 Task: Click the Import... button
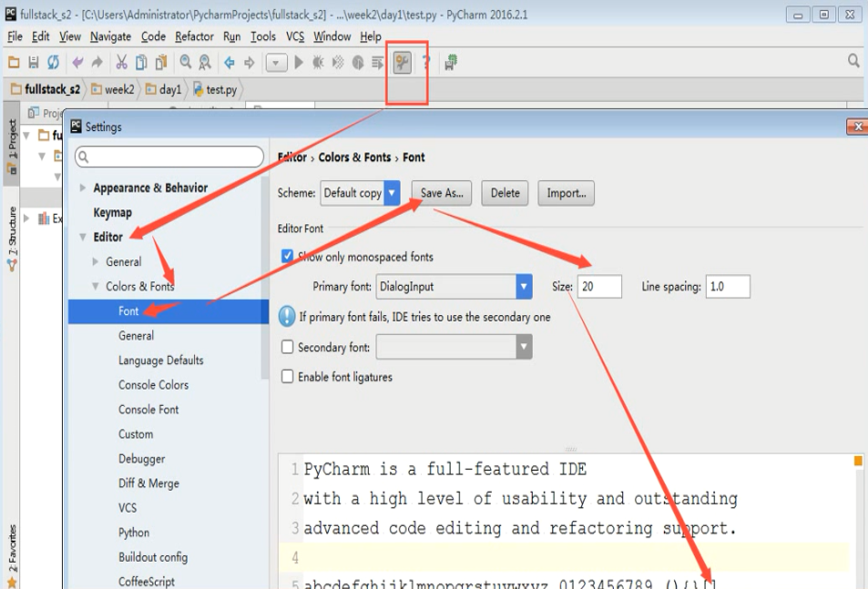tap(567, 193)
